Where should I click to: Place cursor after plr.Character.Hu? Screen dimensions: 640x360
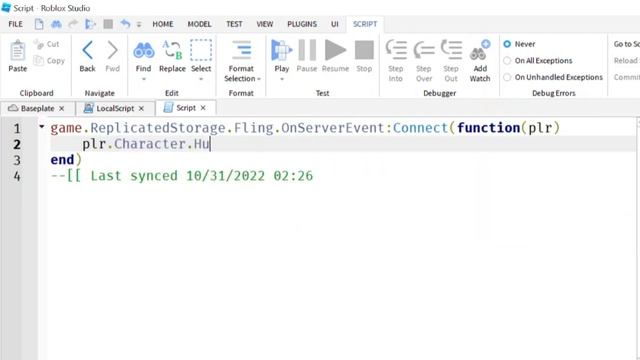tap(210, 144)
